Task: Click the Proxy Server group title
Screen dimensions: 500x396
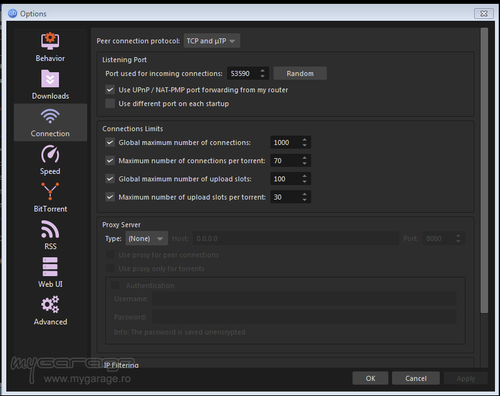Action: 121,225
